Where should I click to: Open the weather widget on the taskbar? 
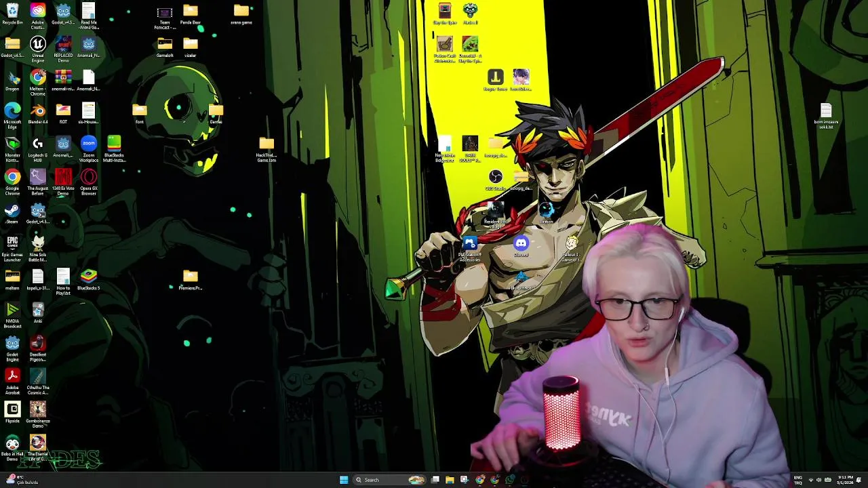[22, 480]
